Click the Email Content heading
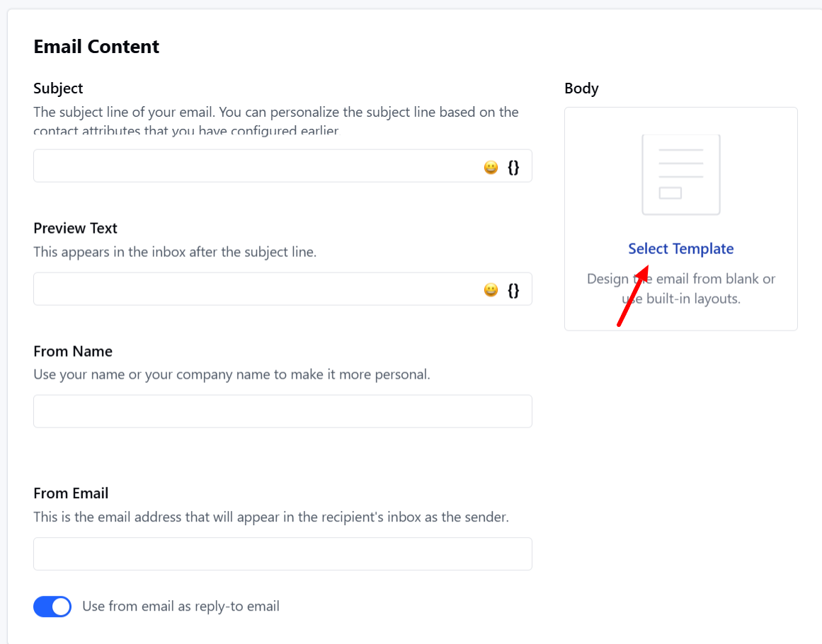Image resolution: width=822 pixels, height=644 pixels. coord(96,46)
